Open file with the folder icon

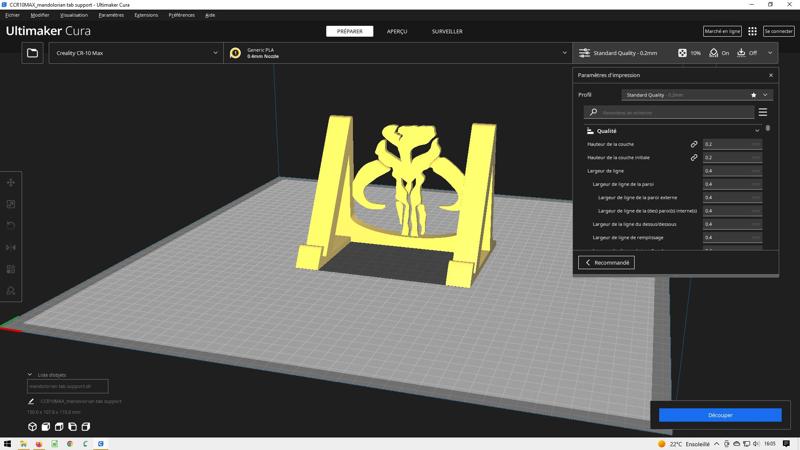point(32,53)
